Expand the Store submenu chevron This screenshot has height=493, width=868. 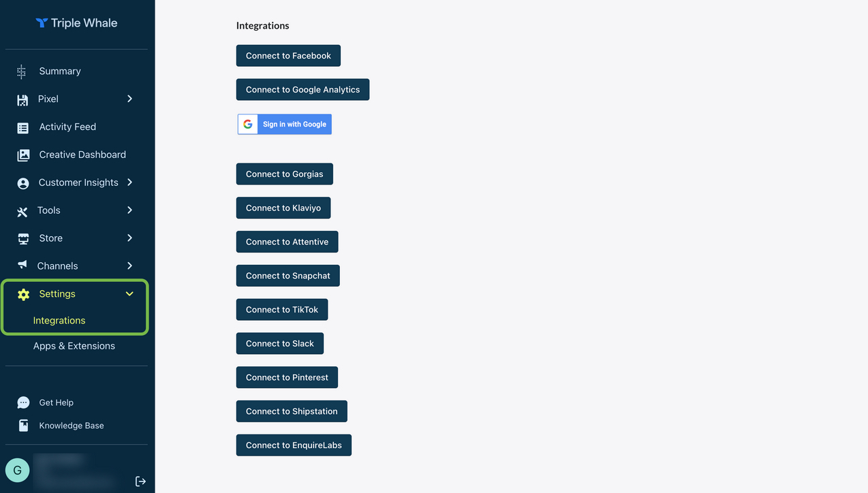point(129,238)
